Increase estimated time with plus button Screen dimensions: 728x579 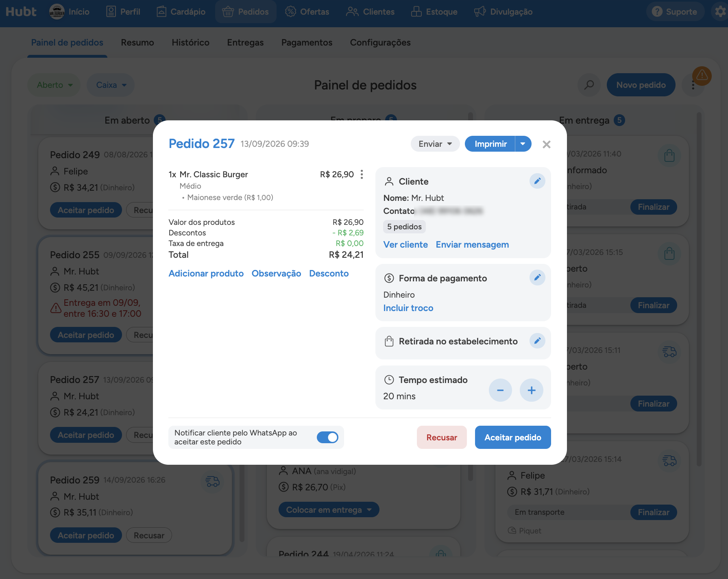[532, 390]
